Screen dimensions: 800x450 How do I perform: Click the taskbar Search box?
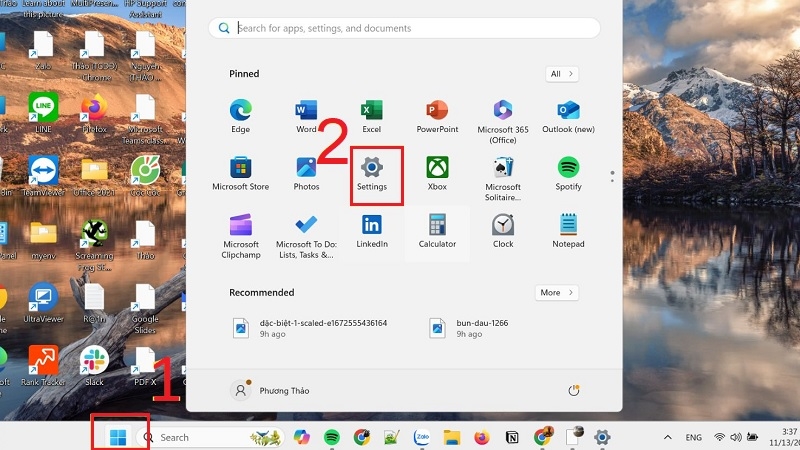[210, 437]
